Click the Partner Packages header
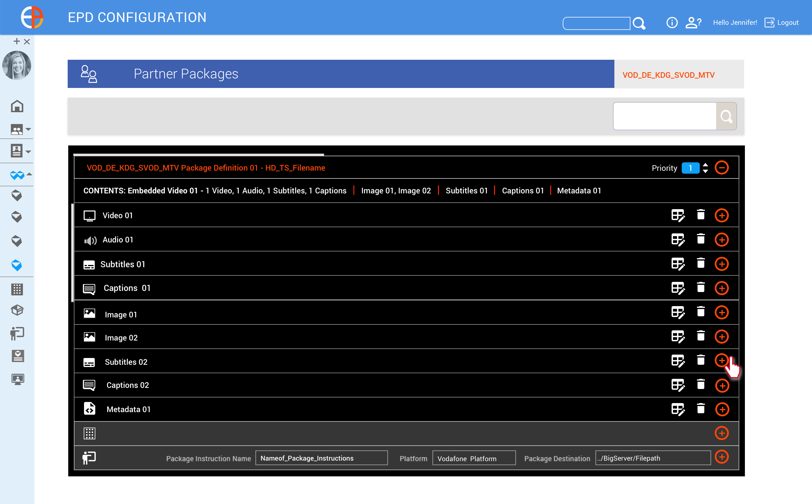This screenshot has height=504, width=812. coord(341,74)
